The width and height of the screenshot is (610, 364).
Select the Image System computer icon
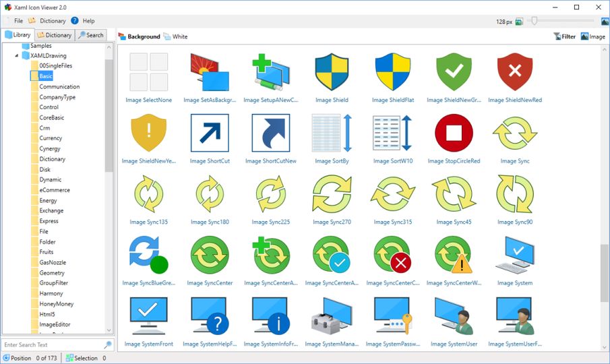[x=515, y=255]
